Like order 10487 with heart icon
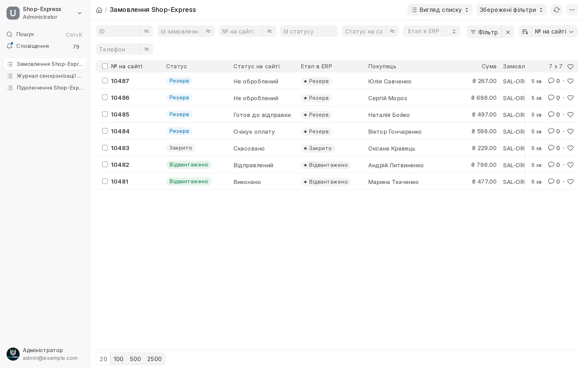The image size is (588, 368). (570, 81)
